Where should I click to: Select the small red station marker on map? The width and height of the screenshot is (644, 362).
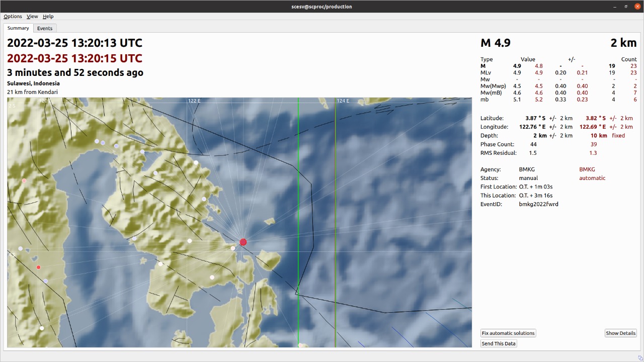click(x=38, y=267)
